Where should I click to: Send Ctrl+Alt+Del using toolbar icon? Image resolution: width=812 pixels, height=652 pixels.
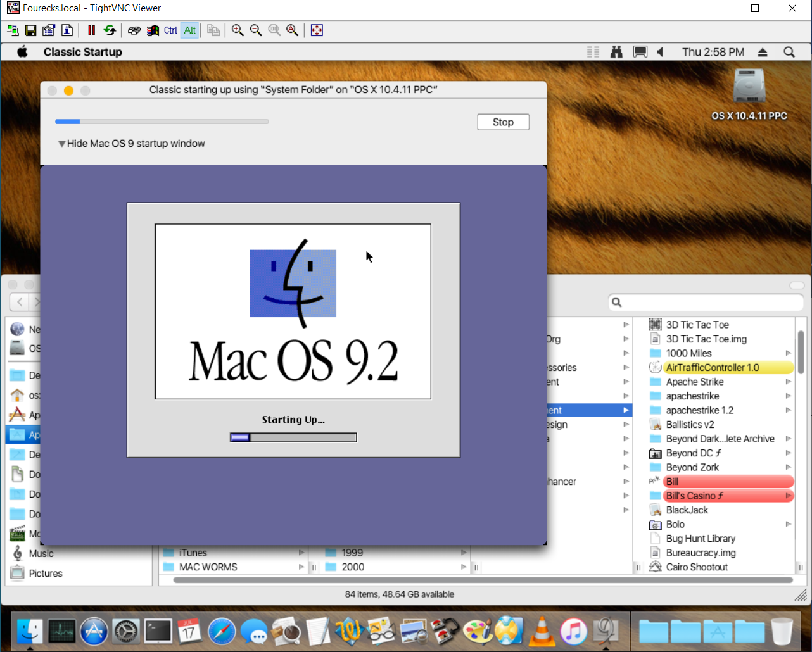pos(134,30)
